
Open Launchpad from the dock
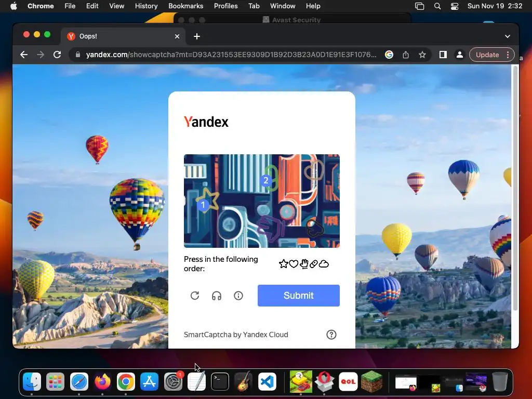point(55,382)
